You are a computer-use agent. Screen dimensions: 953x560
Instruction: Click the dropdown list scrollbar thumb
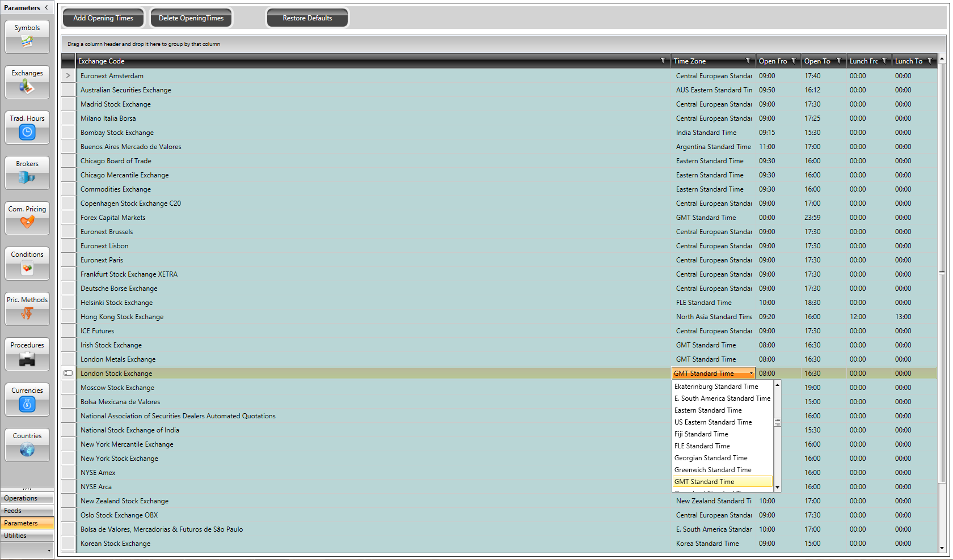[778, 422]
